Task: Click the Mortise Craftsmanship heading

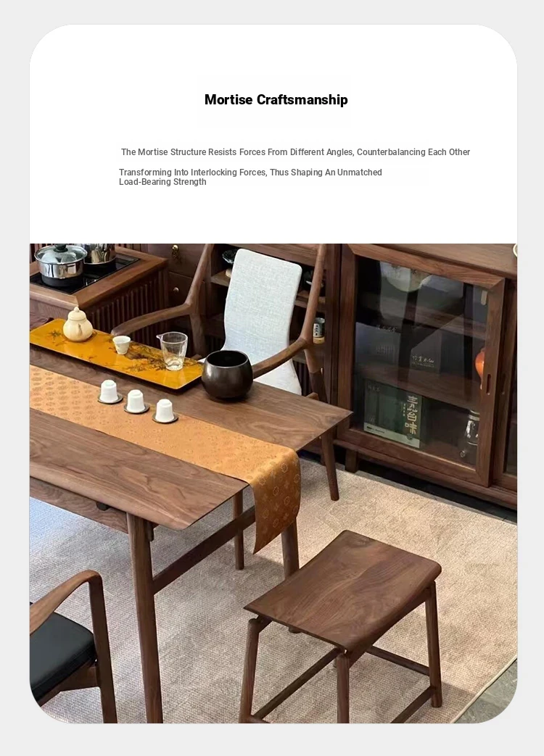Action: [276, 100]
